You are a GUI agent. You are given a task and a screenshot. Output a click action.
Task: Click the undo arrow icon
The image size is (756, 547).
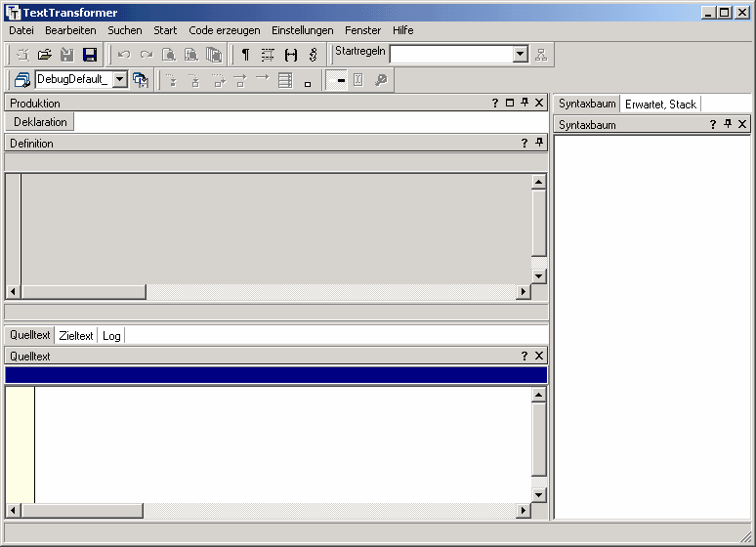[124, 55]
